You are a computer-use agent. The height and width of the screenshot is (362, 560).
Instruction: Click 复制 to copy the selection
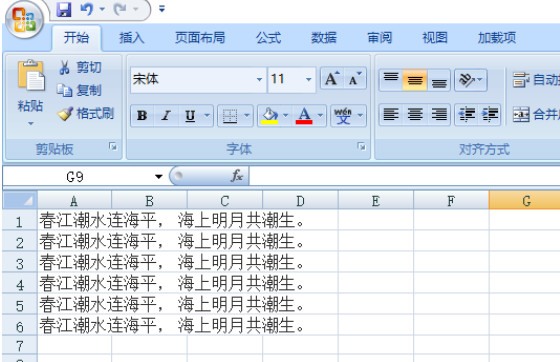tap(79, 90)
